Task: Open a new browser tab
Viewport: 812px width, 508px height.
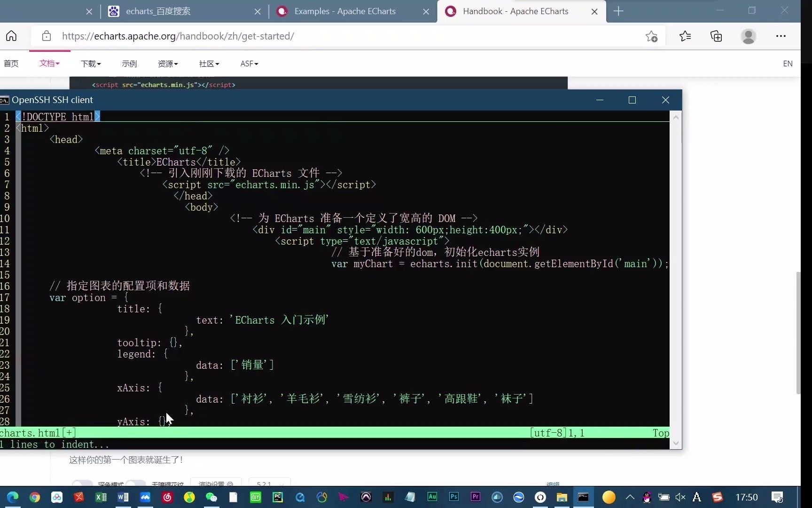Action: click(618, 11)
